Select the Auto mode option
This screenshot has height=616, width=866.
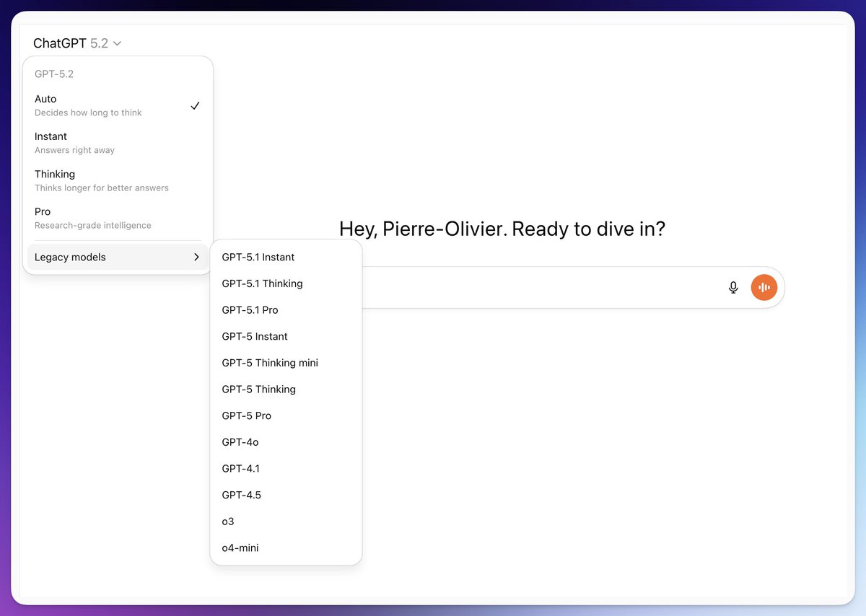coord(118,105)
